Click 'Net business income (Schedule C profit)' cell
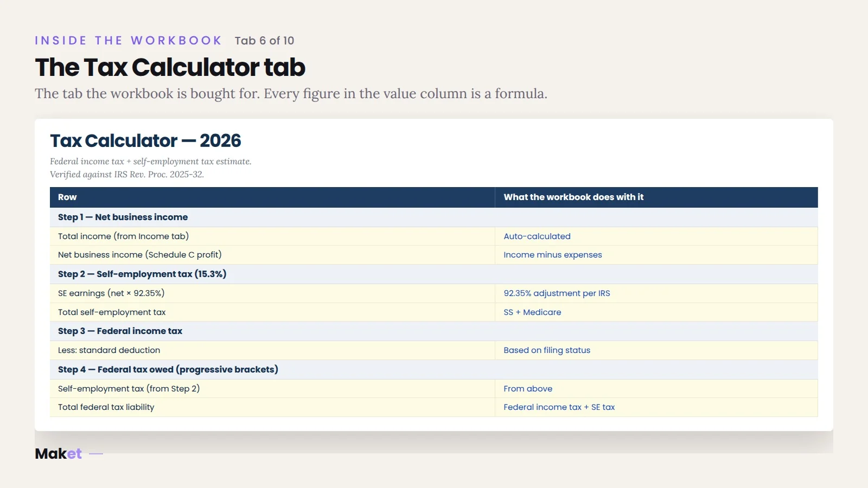 coord(272,255)
